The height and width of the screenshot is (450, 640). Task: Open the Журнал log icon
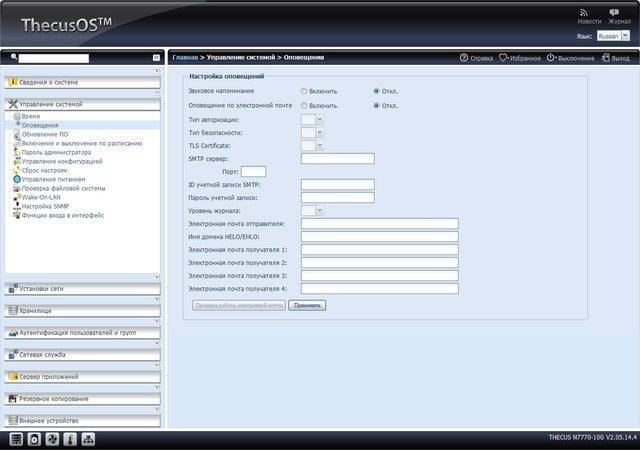pyautogui.click(x=613, y=13)
